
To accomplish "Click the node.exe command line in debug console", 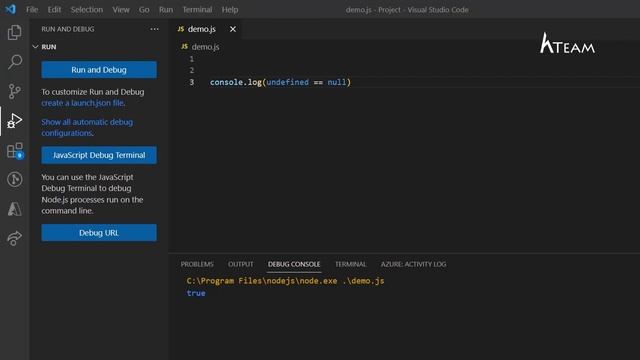I will tap(285, 281).
